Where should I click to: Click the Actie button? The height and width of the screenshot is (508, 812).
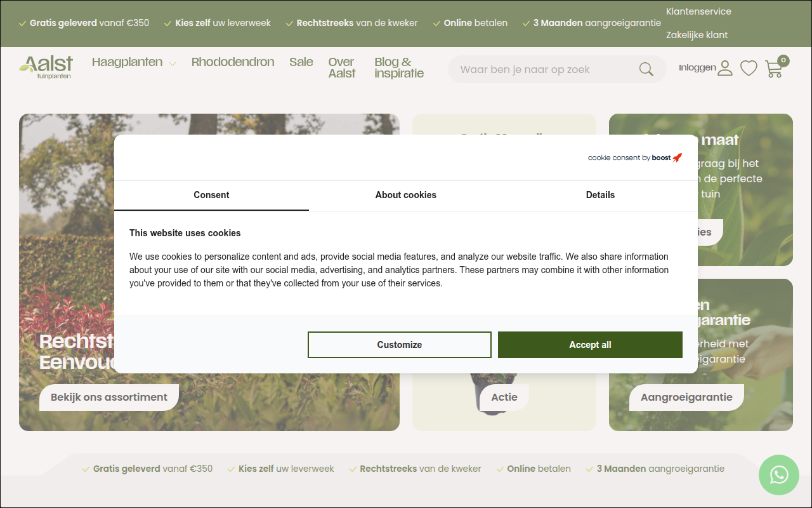coord(504,398)
